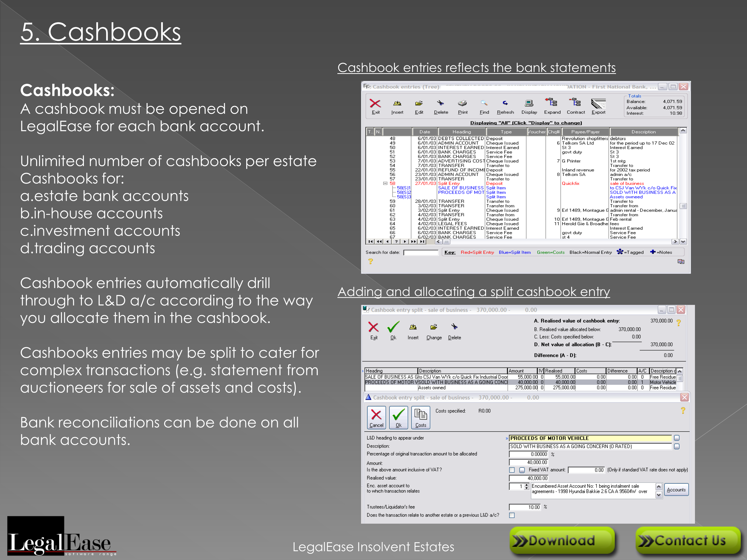Click the help question mark in the split detail dialog

tap(683, 410)
